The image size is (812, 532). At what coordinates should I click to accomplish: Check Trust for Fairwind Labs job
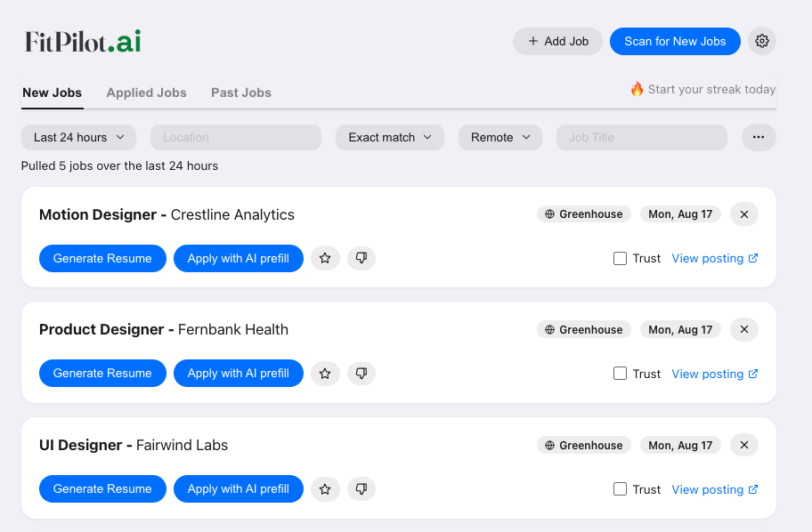point(620,489)
